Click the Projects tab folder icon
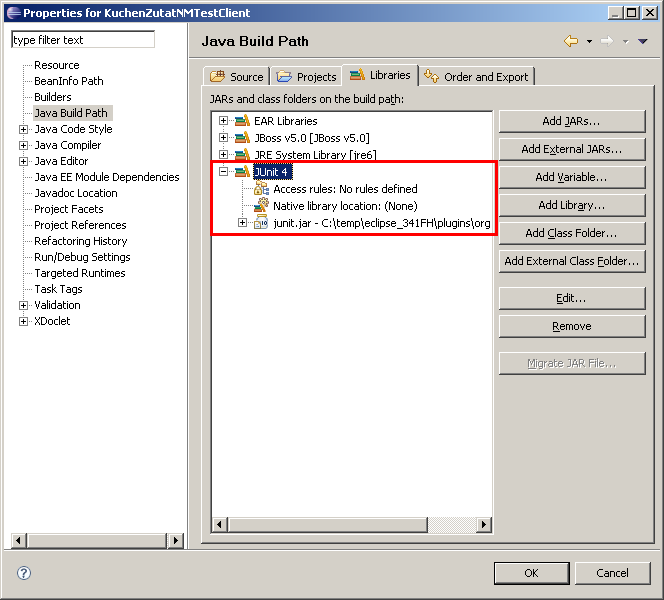 (x=284, y=77)
